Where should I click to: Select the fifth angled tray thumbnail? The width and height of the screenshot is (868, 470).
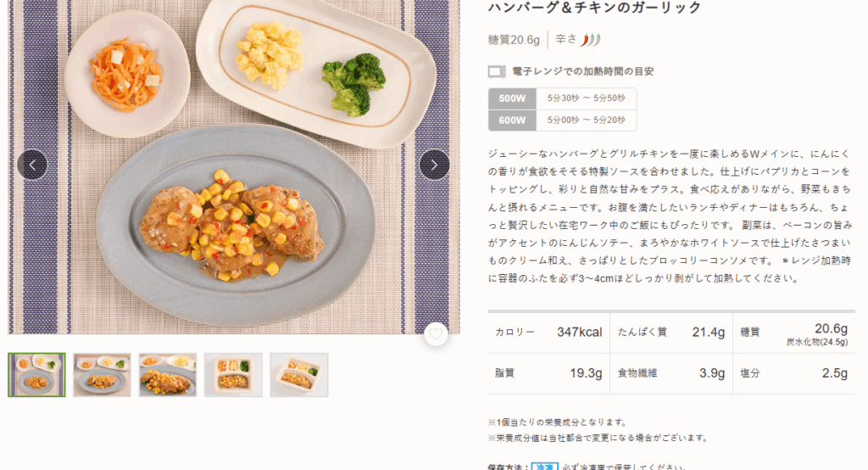tap(299, 375)
